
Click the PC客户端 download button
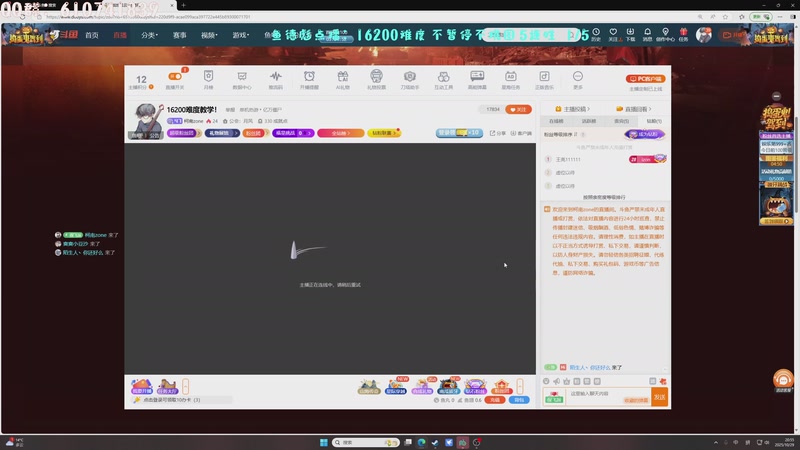645,79
